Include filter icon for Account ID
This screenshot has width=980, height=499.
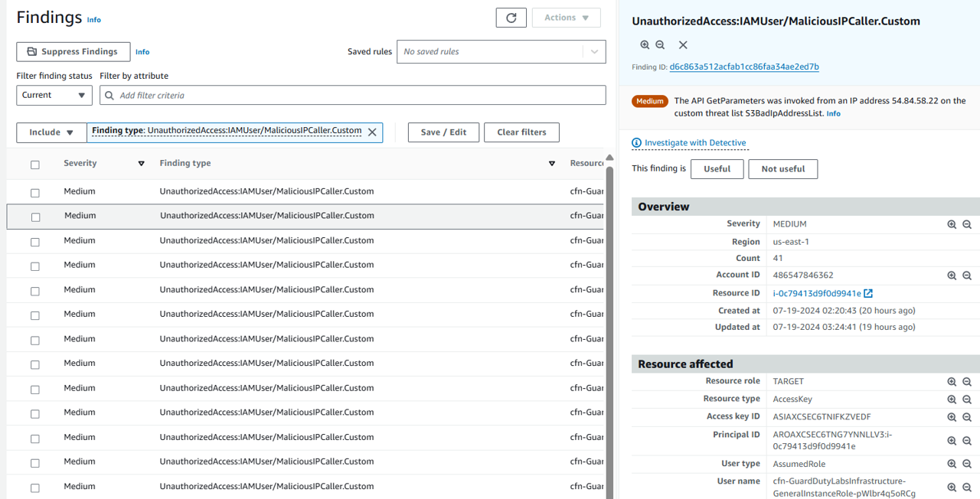tap(952, 276)
